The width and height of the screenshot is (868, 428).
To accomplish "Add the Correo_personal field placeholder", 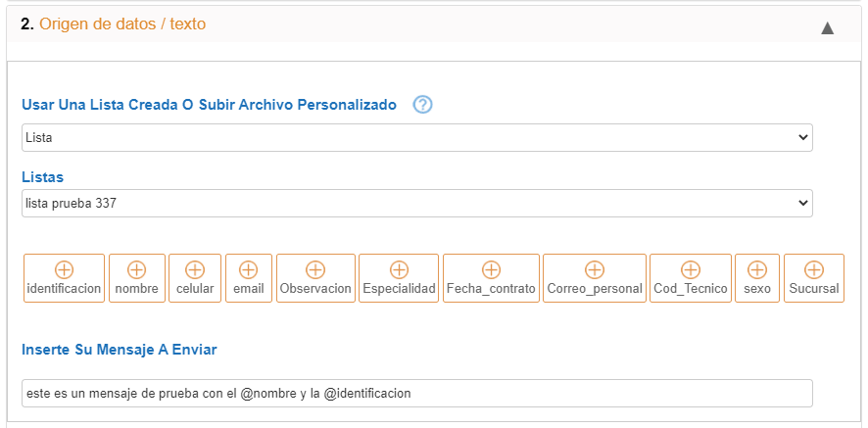I will click(595, 278).
